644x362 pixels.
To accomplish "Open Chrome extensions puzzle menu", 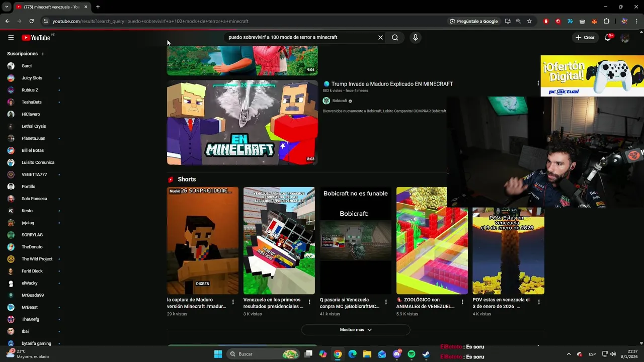I will (606, 21).
